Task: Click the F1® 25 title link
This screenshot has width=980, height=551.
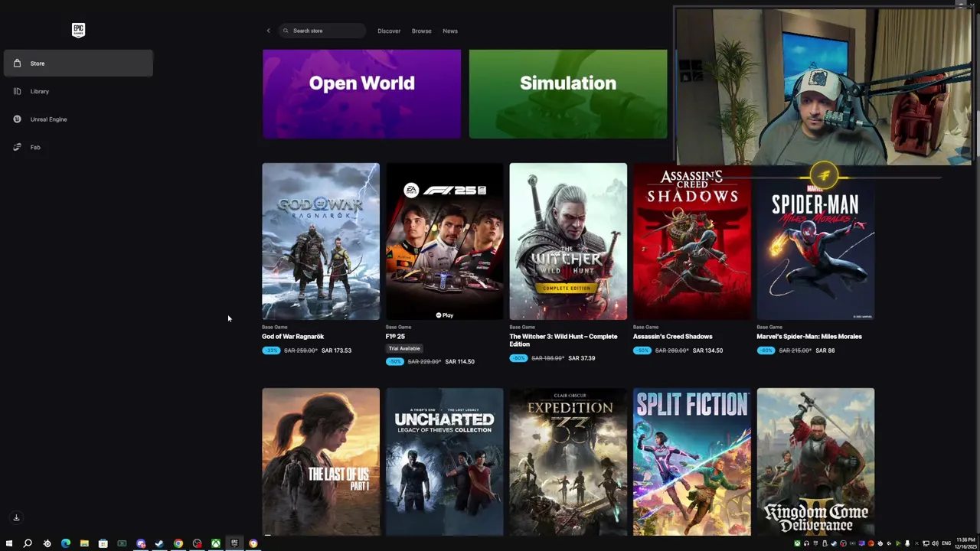Action: [x=395, y=337]
